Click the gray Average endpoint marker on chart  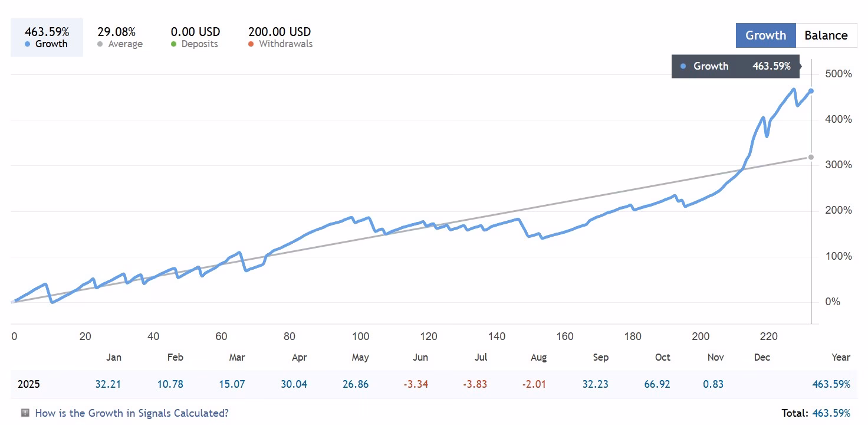click(811, 157)
